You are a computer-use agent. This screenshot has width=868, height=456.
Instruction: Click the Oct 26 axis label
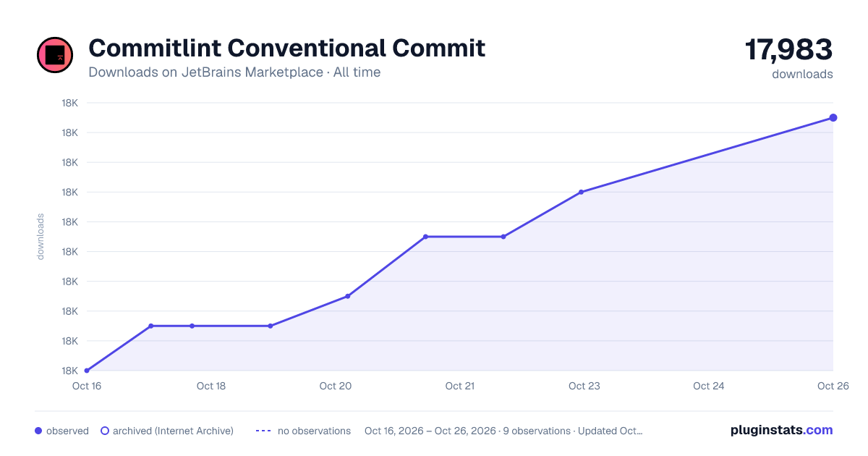tap(832, 386)
